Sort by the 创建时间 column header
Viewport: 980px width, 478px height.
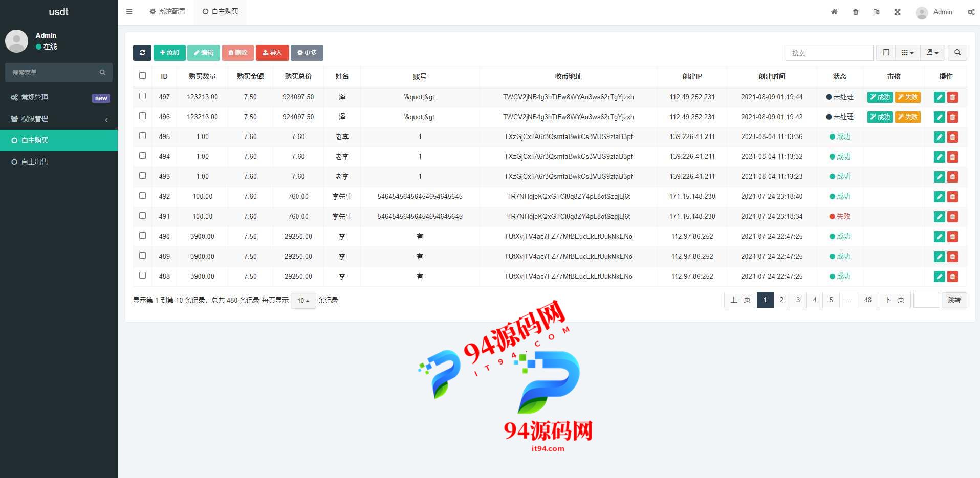point(772,76)
